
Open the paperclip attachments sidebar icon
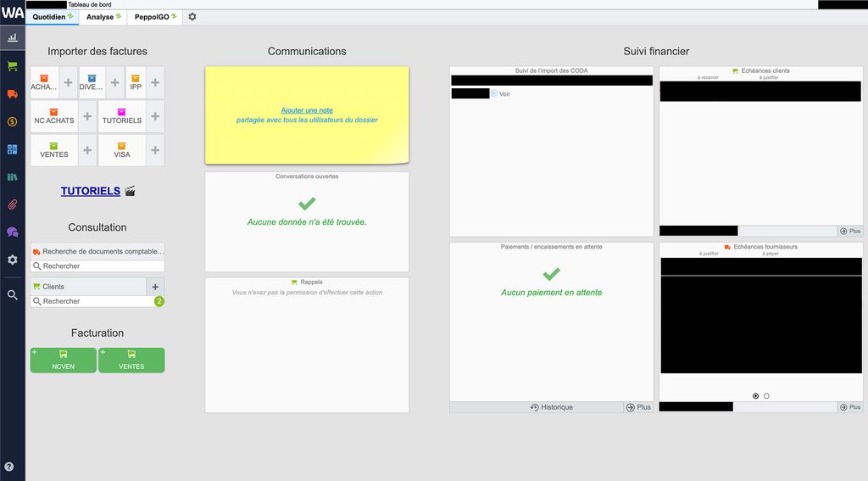[12, 204]
